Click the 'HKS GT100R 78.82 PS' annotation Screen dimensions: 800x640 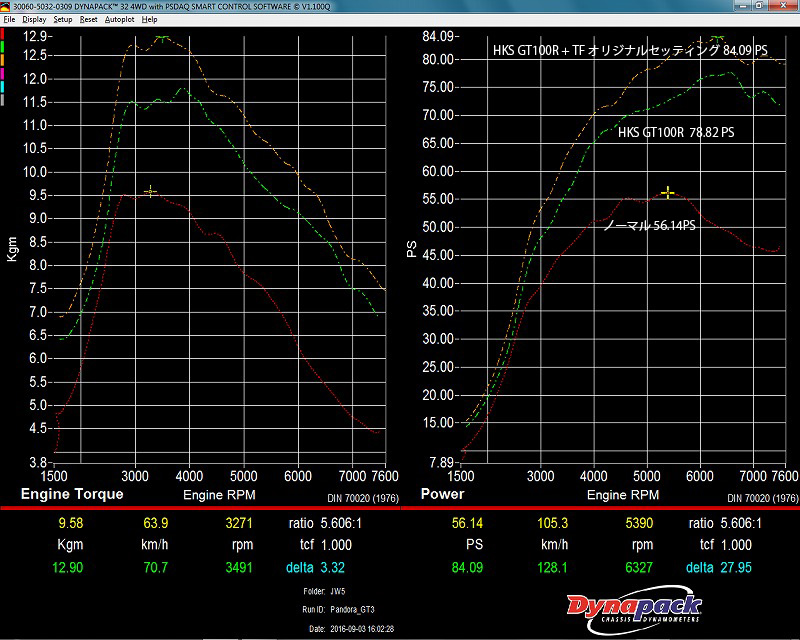(676, 132)
